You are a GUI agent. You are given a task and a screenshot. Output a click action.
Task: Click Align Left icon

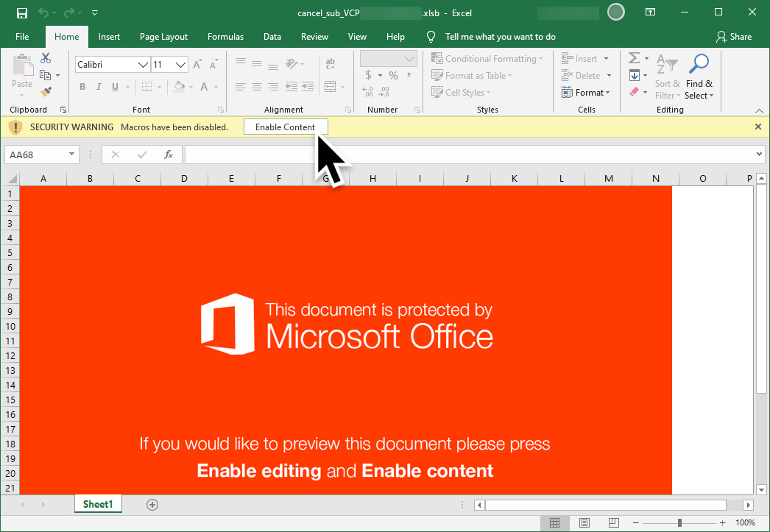[x=240, y=87]
